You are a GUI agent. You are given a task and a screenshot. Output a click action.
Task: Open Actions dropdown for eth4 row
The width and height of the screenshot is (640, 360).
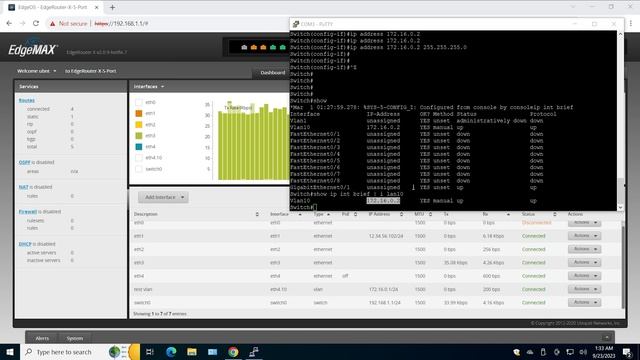click(584, 276)
